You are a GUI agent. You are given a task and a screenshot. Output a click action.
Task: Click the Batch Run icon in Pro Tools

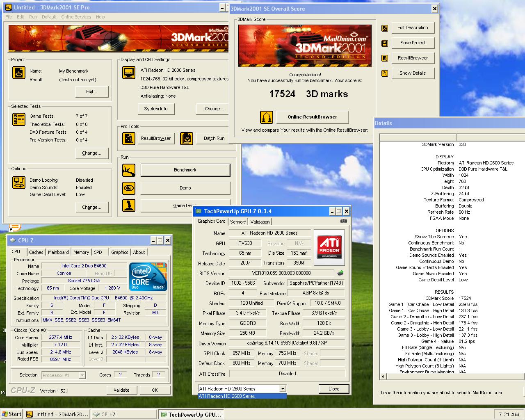(187, 139)
